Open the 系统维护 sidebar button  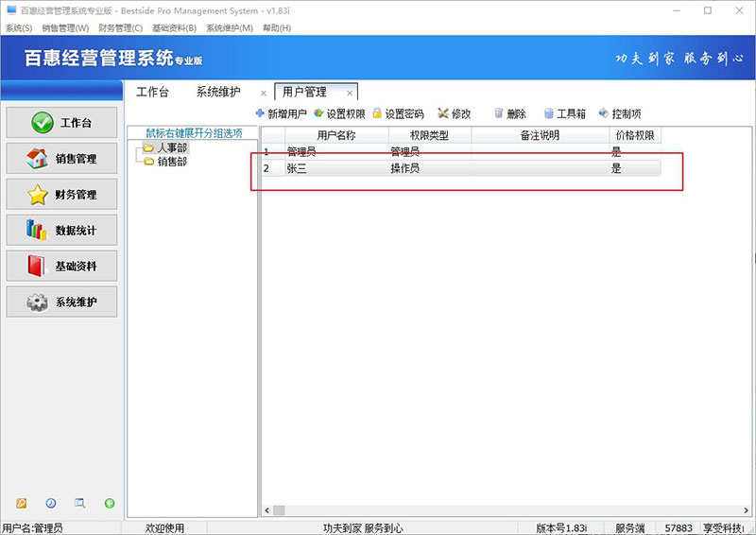[61, 302]
